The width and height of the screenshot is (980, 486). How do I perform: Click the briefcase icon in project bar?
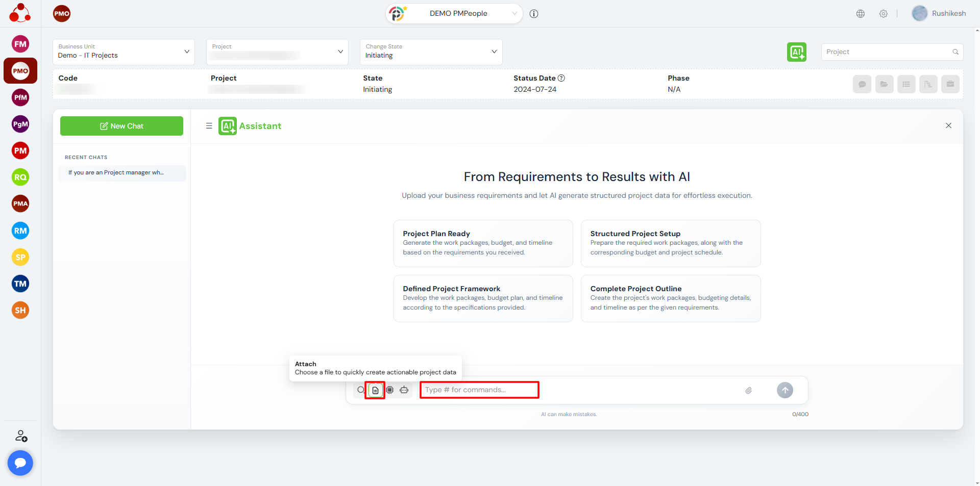pyautogui.click(x=950, y=84)
